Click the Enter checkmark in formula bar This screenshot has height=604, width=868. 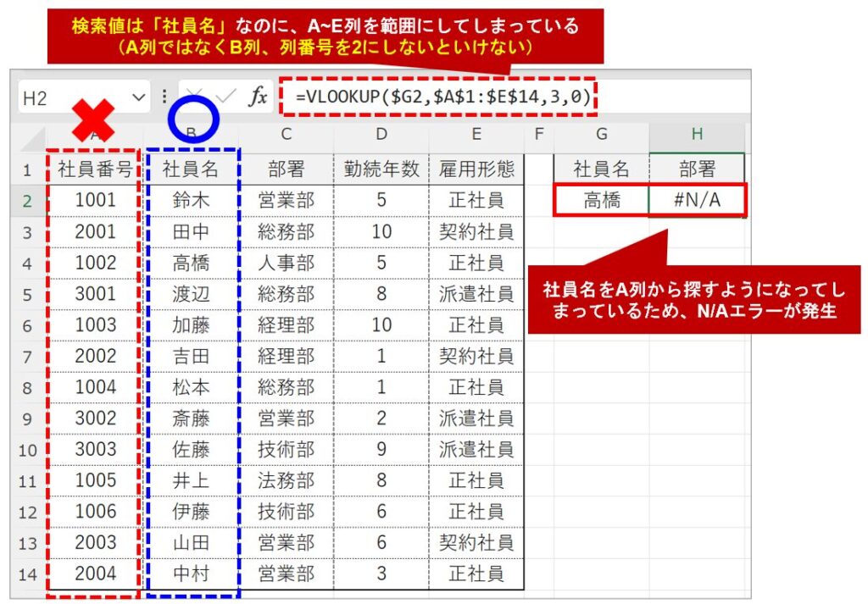[225, 97]
